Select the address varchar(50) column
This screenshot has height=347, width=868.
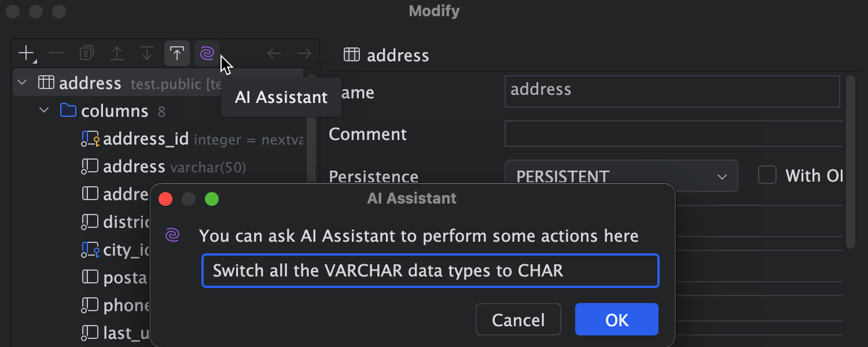pos(134,167)
